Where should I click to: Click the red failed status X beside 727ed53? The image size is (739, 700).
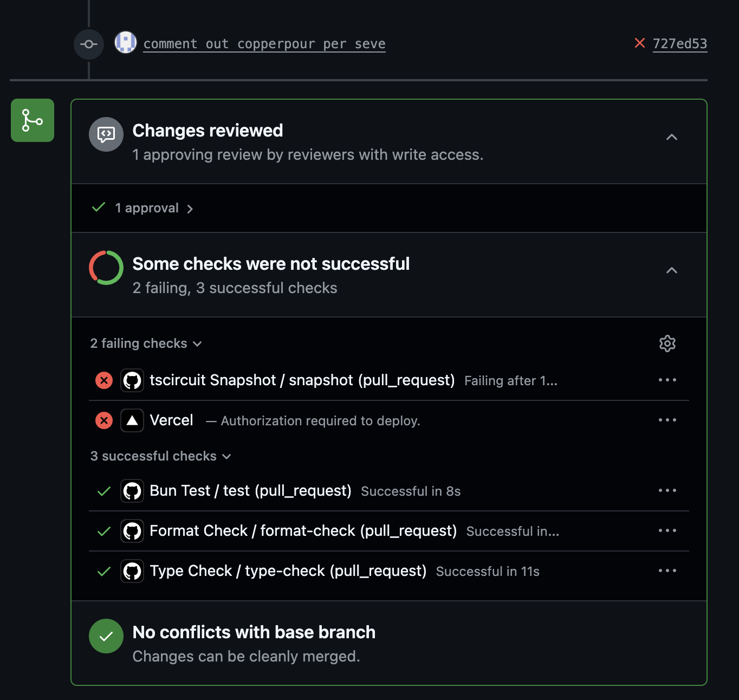(640, 43)
